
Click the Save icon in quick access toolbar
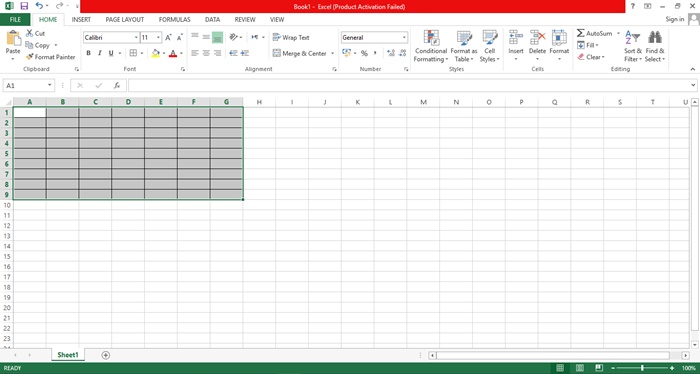coord(24,6)
